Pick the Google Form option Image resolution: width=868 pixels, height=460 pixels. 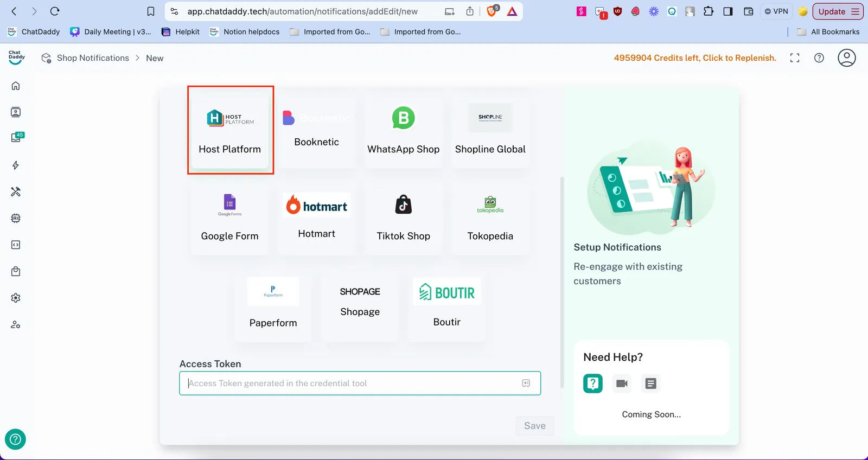click(x=229, y=218)
